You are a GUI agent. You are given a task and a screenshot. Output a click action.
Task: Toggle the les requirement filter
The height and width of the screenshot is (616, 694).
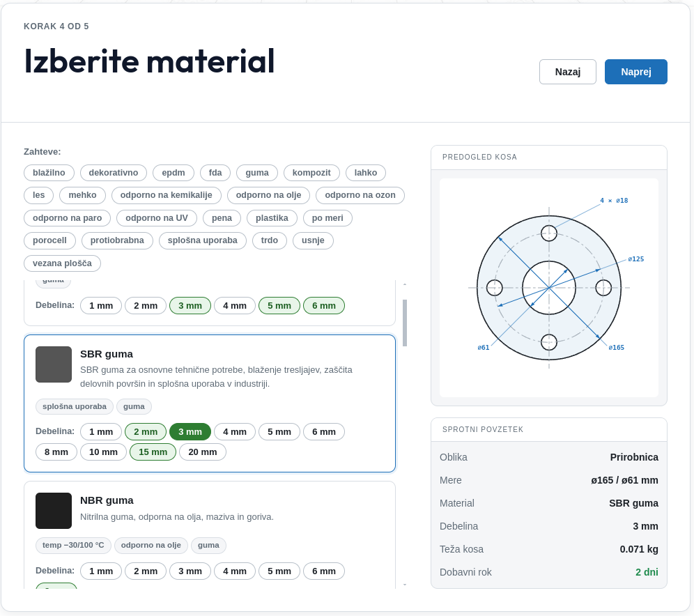(38, 195)
